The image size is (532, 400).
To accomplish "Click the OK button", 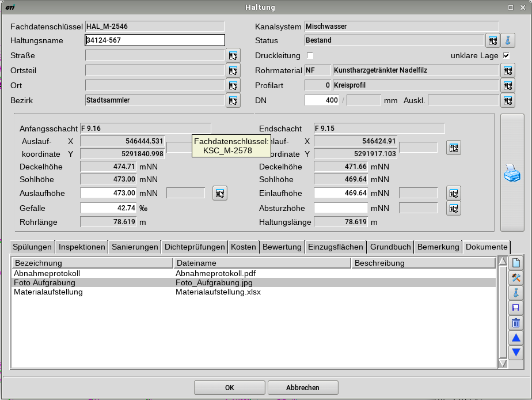I will pyautogui.click(x=229, y=387).
